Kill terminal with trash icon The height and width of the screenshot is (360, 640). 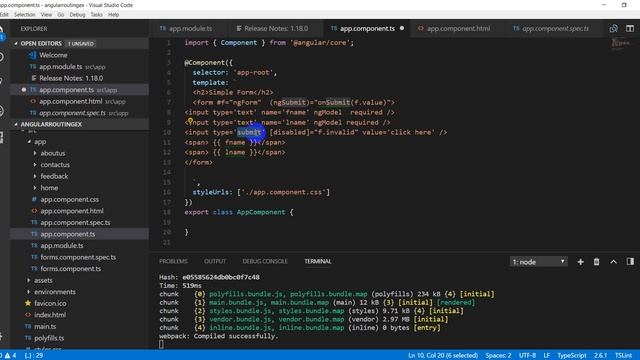tap(596, 262)
